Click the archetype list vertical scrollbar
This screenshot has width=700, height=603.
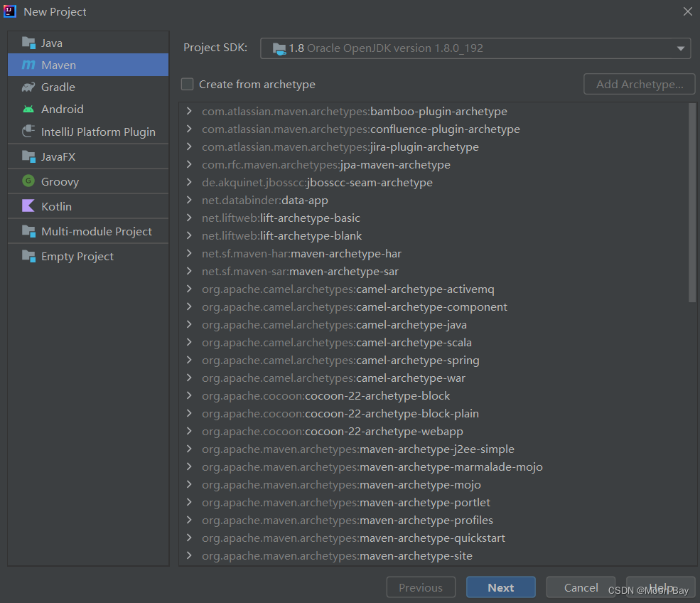(x=692, y=203)
